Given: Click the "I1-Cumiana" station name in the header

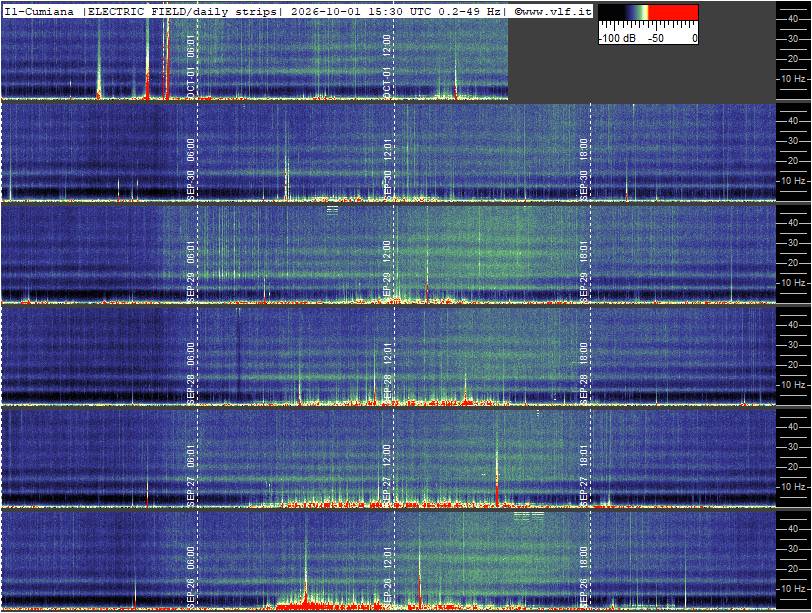Looking at the screenshot, I should coord(39,11).
